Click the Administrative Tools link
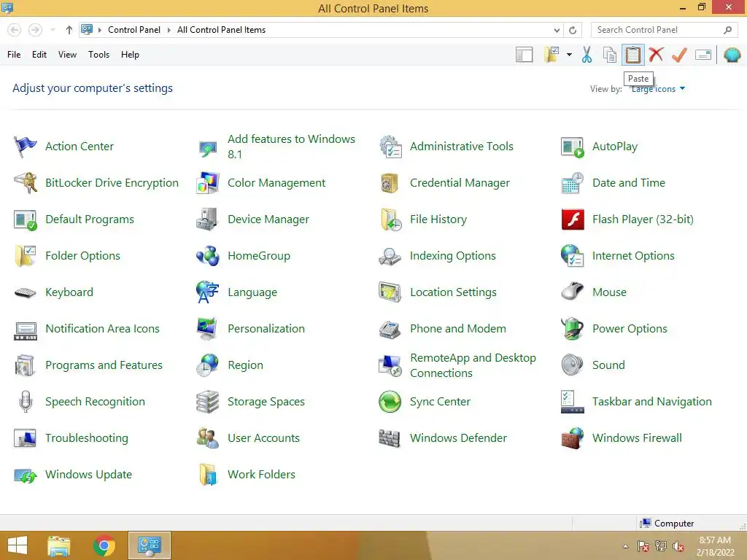Screen dimensions: 747x560 click(462, 146)
